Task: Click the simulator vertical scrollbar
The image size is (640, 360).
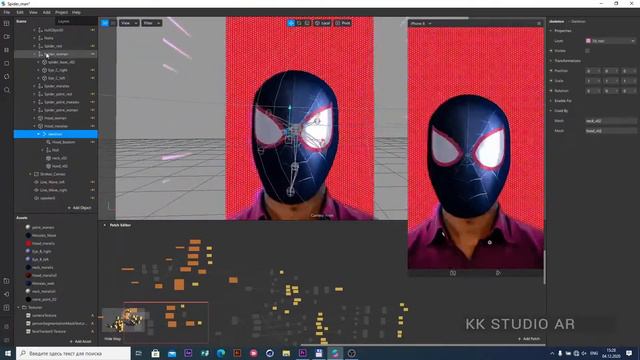Action: pyautogui.click(x=544, y=267)
